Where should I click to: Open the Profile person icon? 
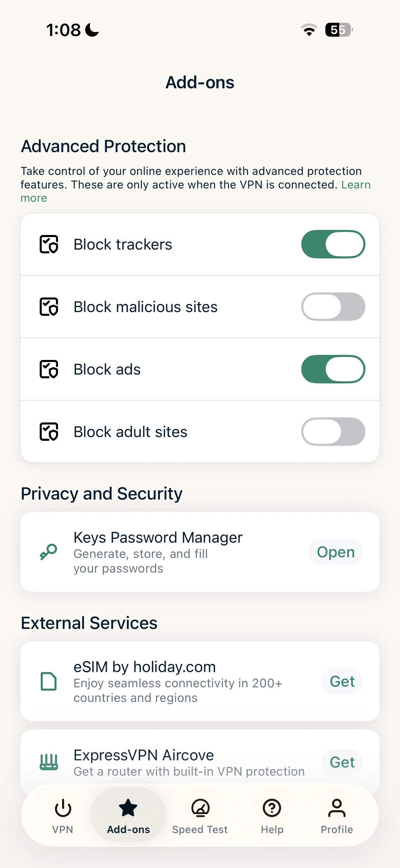337,808
